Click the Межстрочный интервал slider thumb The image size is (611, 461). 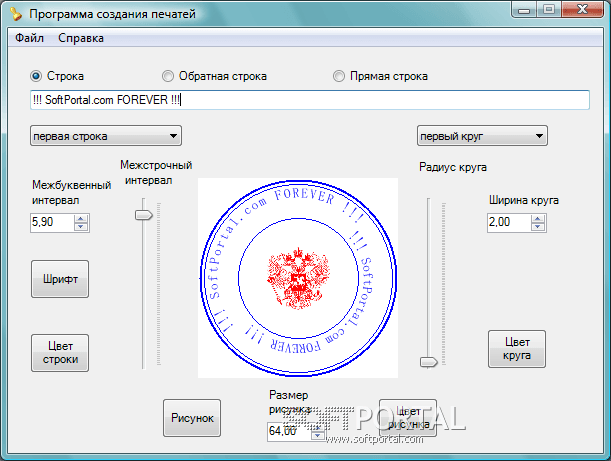(x=143, y=215)
